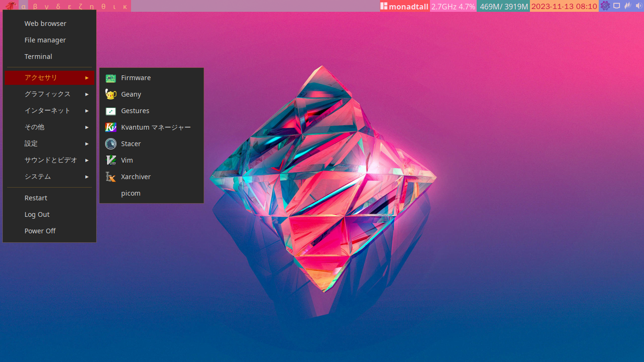
Task: Click the Gestures app icon
Action: tap(111, 111)
